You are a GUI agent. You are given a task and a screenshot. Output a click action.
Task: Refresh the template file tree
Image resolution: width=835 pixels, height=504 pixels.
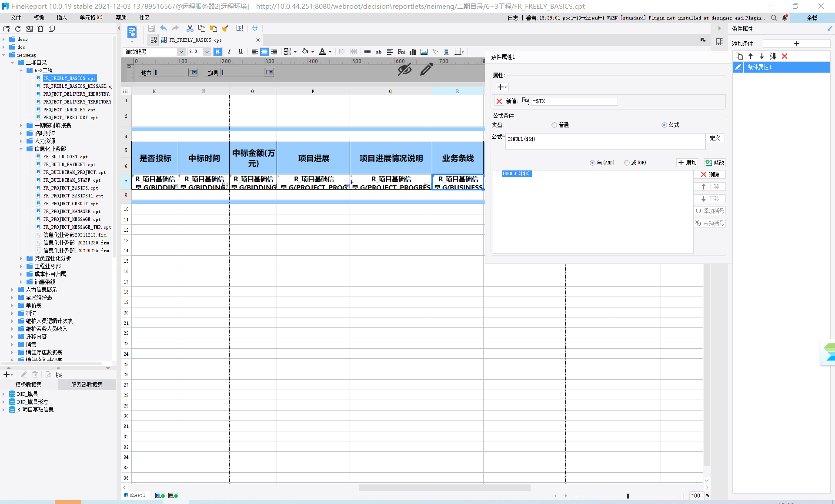[18, 29]
